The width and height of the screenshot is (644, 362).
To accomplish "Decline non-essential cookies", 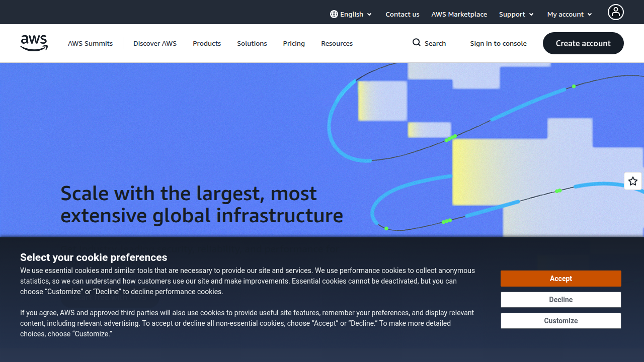I will 561,300.
